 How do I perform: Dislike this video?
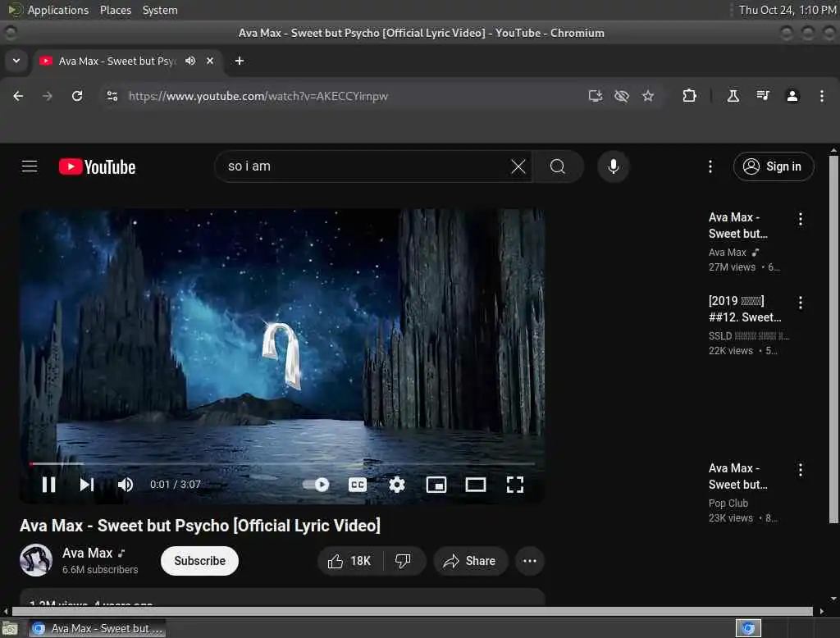(x=404, y=561)
